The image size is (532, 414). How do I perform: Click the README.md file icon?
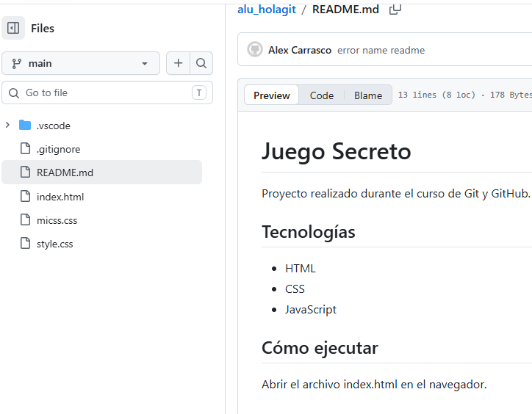(x=25, y=172)
